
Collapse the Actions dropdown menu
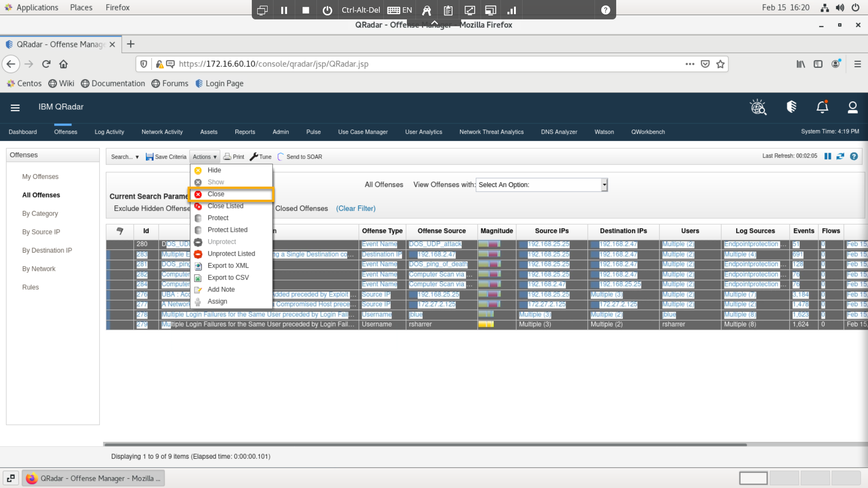(204, 157)
